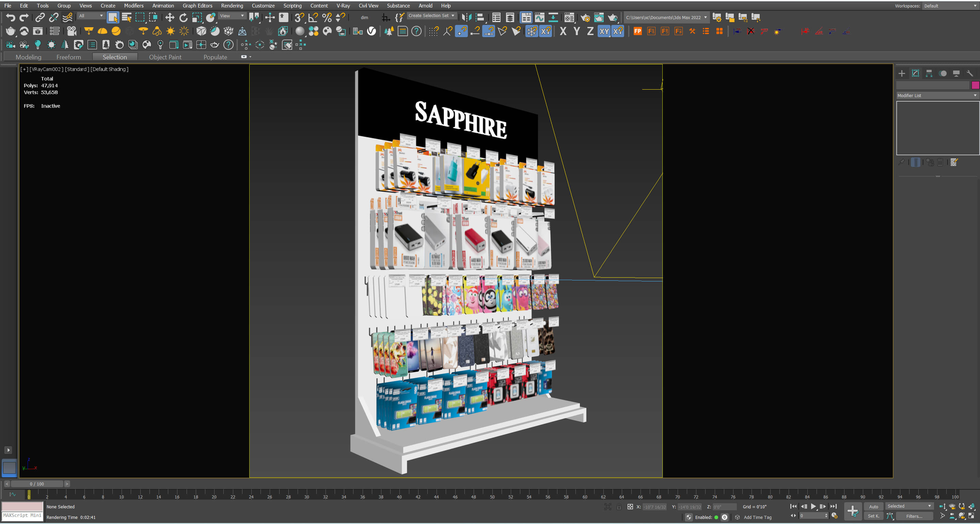
Task: Open the Workspaces Default dropdown
Action: click(950, 6)
